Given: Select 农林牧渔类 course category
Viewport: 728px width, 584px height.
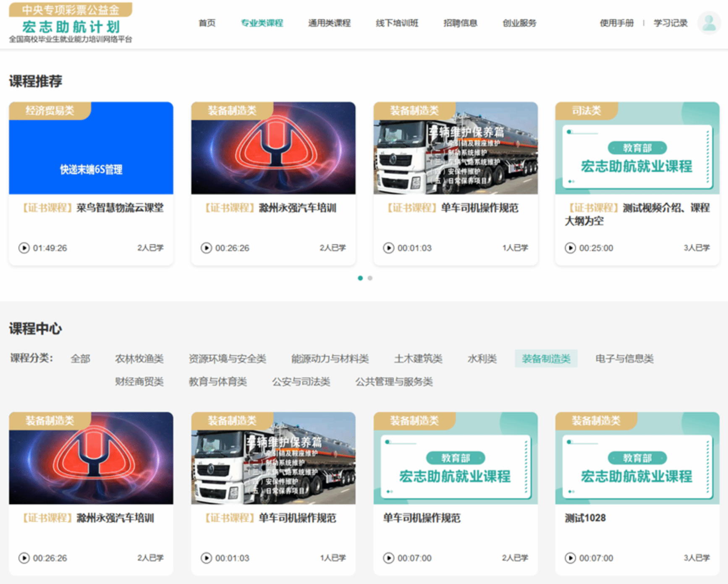Looking at the screenshot, I should point(139,359).
